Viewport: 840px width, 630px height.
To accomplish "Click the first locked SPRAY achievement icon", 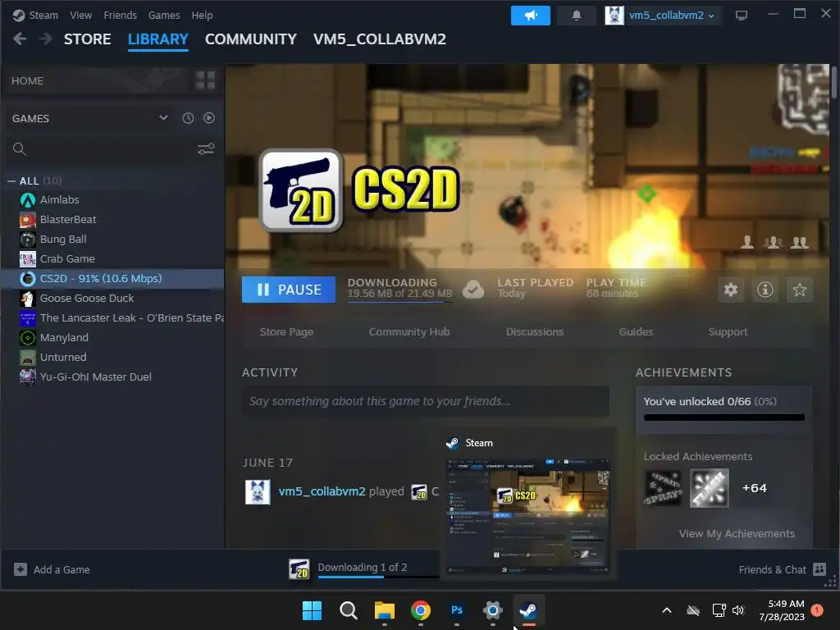I will (663, 488).
